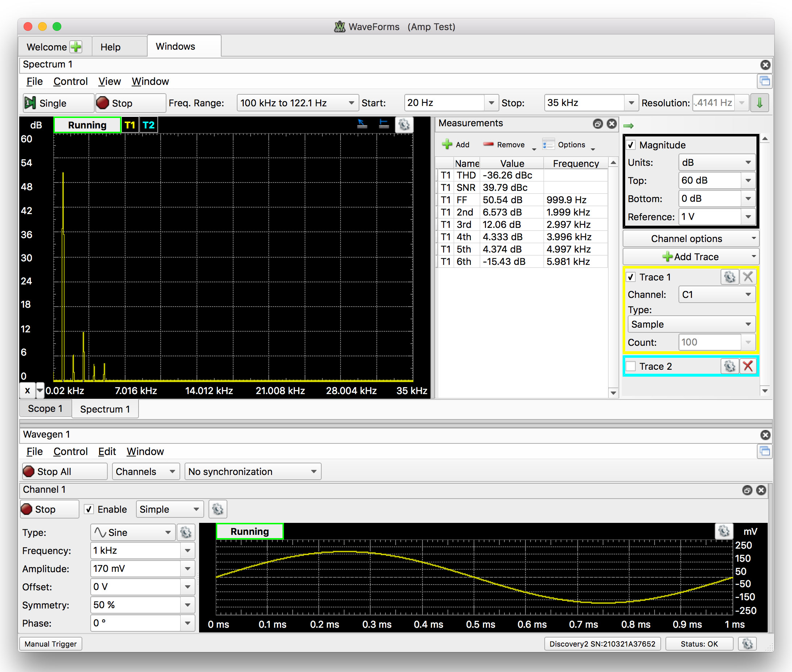Click the status bar gear icon
The height and width of the screenshot is (672, 792).
pyautogui.click(x=747, y=644)
